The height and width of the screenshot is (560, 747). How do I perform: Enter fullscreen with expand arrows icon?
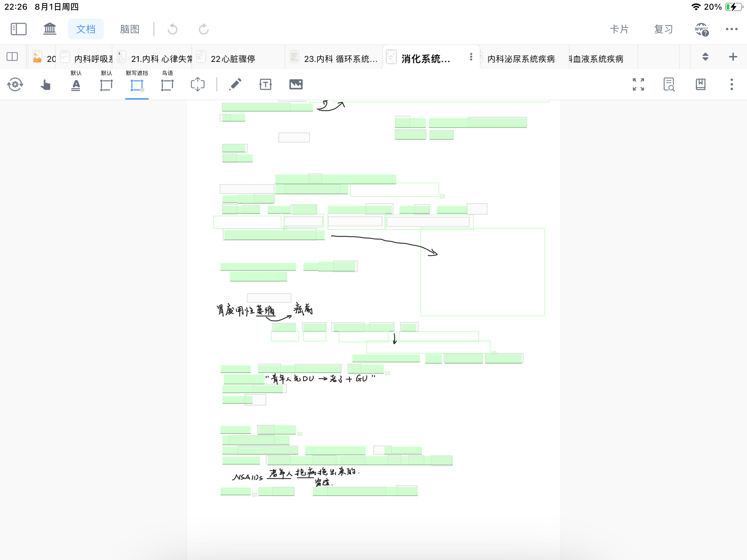coord(638,84)
